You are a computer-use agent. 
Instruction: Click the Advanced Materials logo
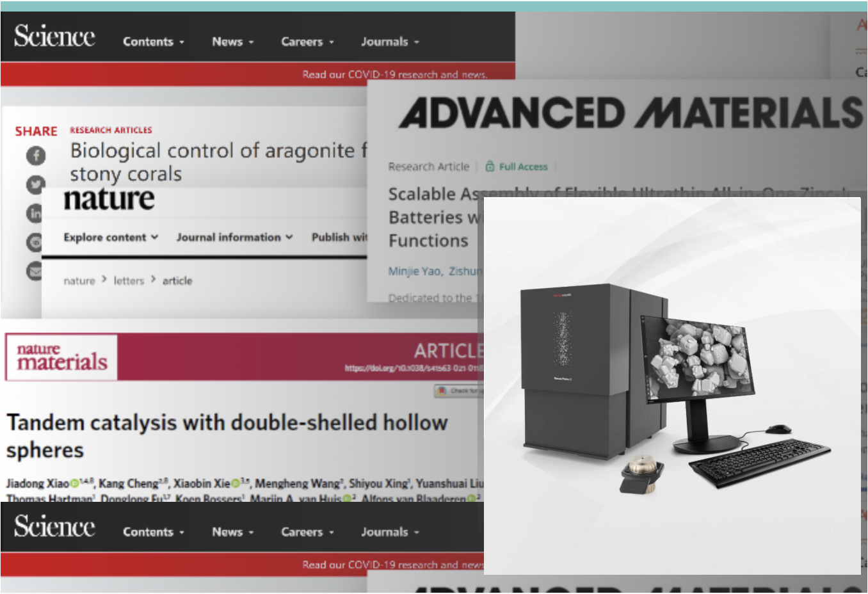coord(631,113)
